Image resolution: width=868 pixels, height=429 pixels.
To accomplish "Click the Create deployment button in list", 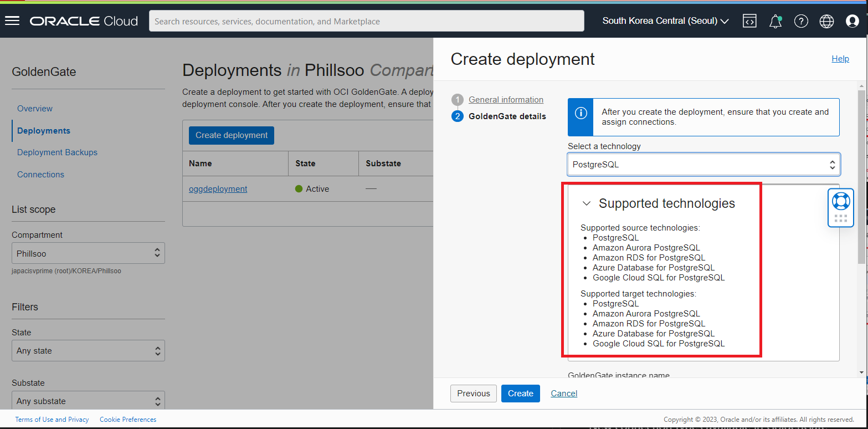I will pos(232,135).
